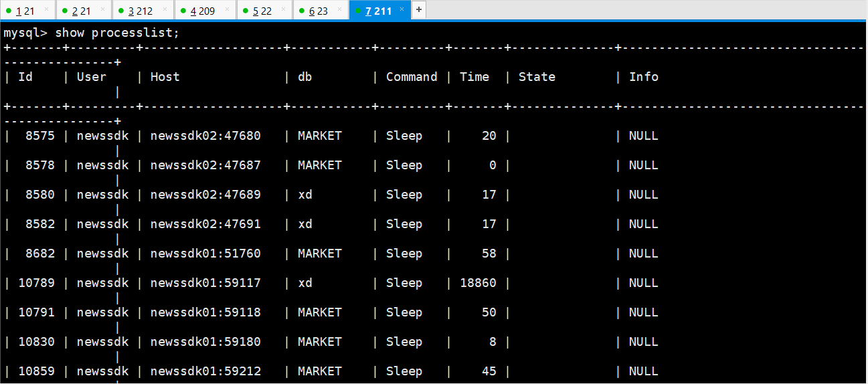Image resolution: width=868 pixels, height=384 pixels.
Task: Click green status dot on tab 6 23
Action: [x=301, y=11]
